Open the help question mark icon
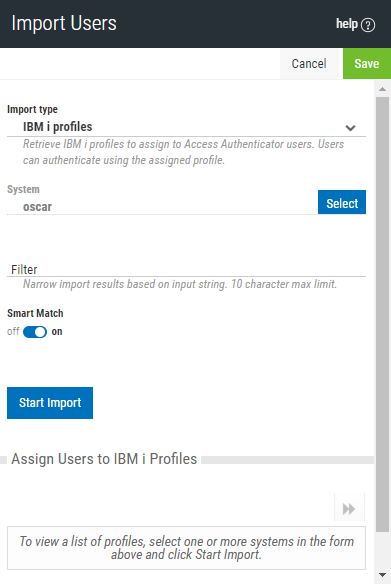 (368, 25)
